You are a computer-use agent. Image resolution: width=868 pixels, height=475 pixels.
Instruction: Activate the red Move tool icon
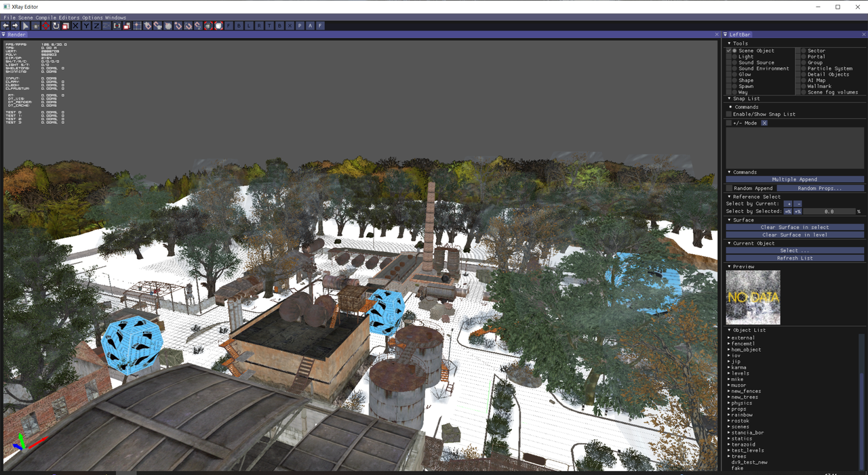pyautogui.click(x=45, y=26)
